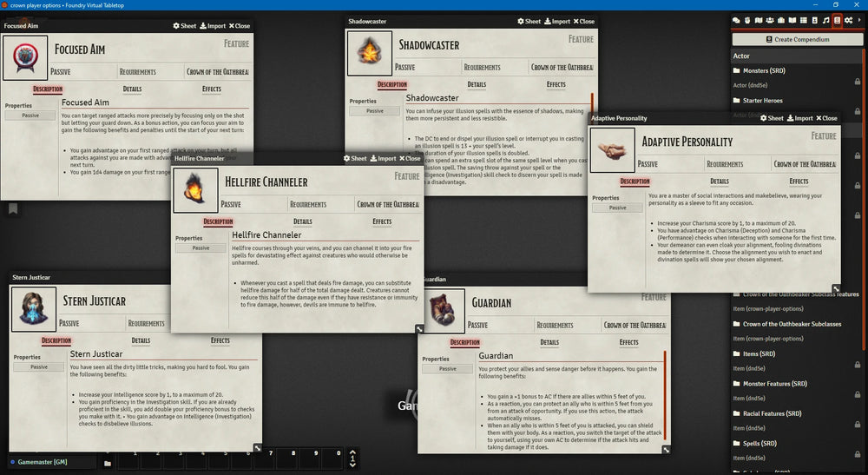
Task: Click the Hellfire Channeler flame portrait image
Action: point(195,190)
